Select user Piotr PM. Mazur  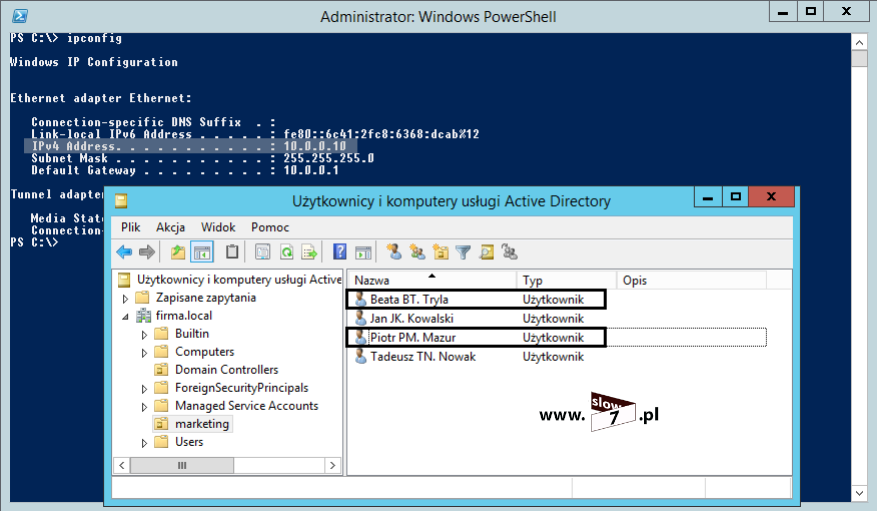point(413,337)
